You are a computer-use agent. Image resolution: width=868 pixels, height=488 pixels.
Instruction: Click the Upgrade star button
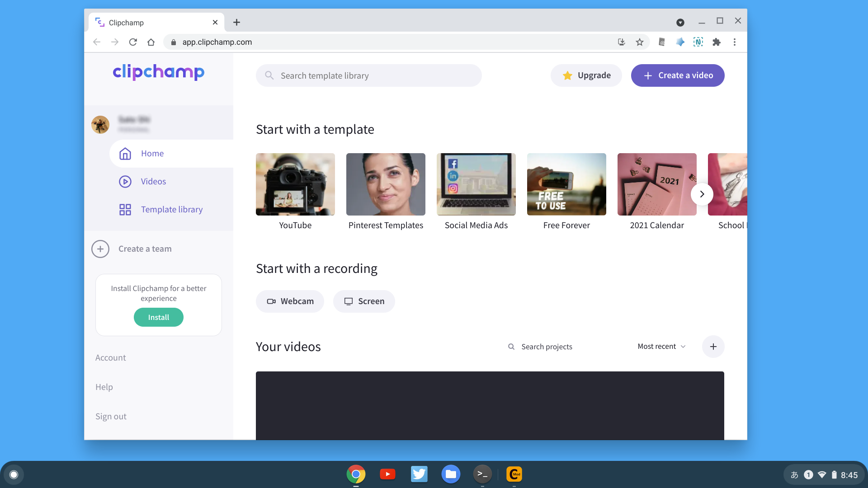pos(586,75)
